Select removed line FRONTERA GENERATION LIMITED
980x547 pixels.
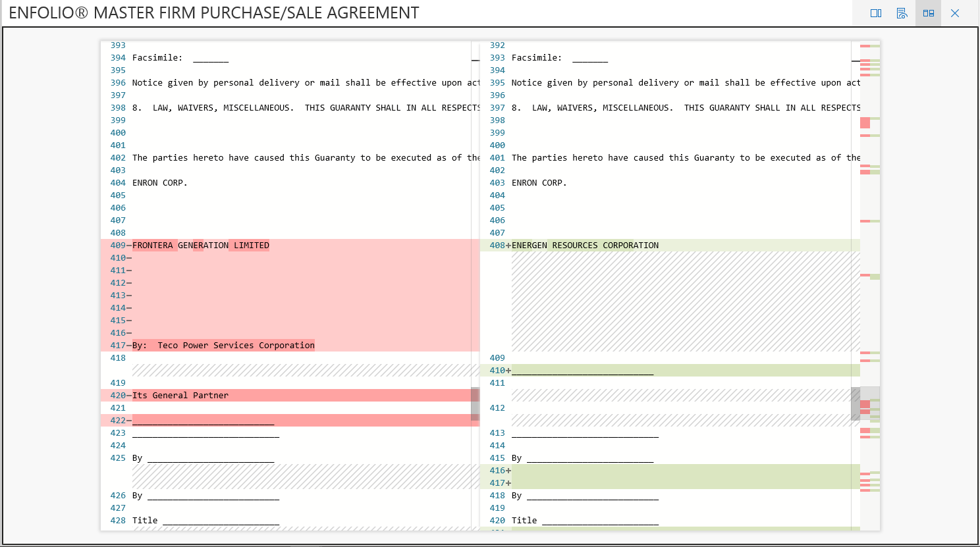[201, 246]
